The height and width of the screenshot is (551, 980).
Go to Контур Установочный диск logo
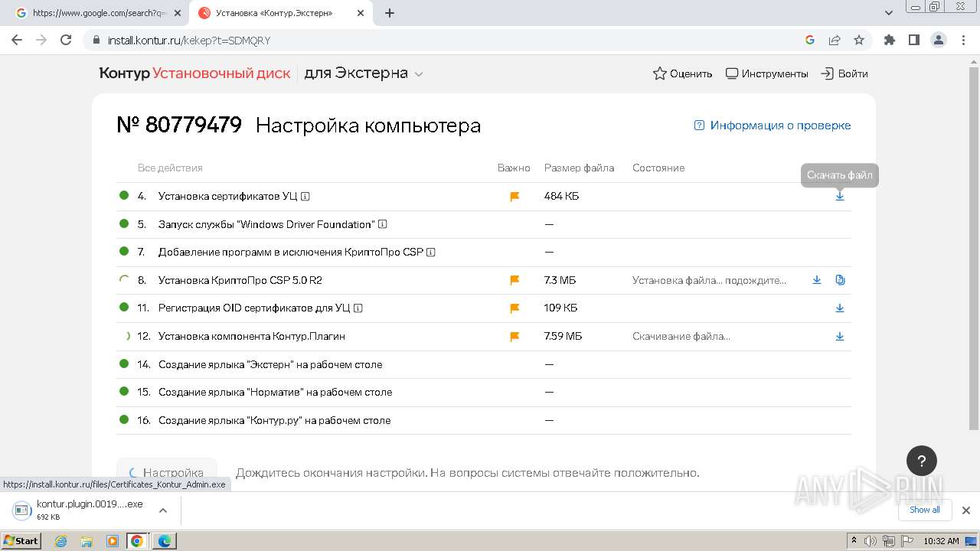(x=194, y=73)
